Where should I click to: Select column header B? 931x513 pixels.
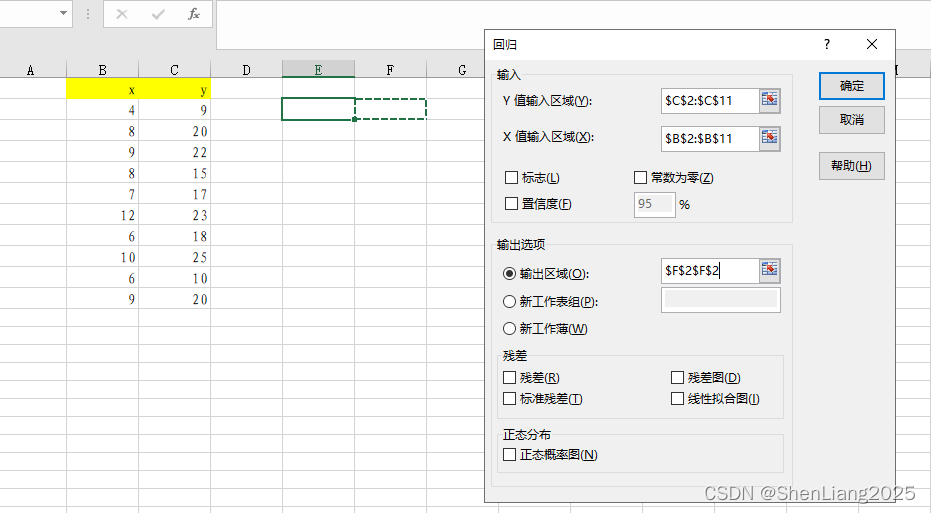click(102, 70)
